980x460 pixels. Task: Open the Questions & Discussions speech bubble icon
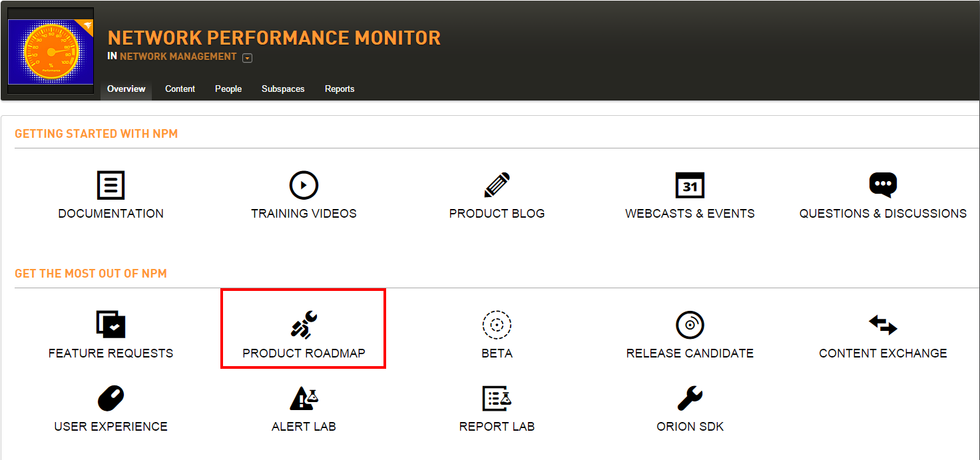click(x=883, y=185)
